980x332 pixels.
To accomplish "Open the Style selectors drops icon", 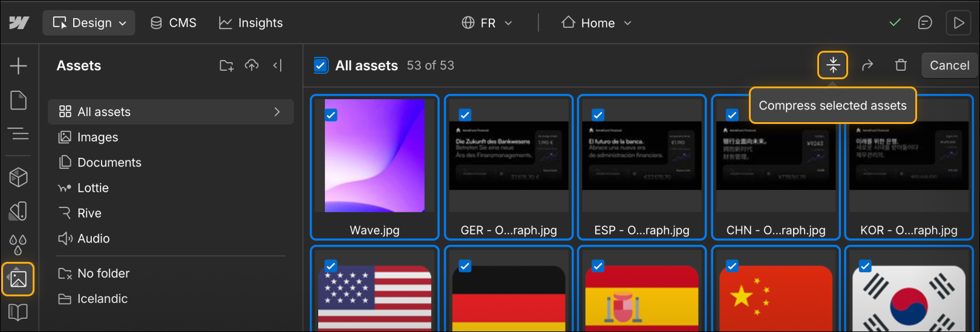I will pyautogui.click(x=19, y=245).
